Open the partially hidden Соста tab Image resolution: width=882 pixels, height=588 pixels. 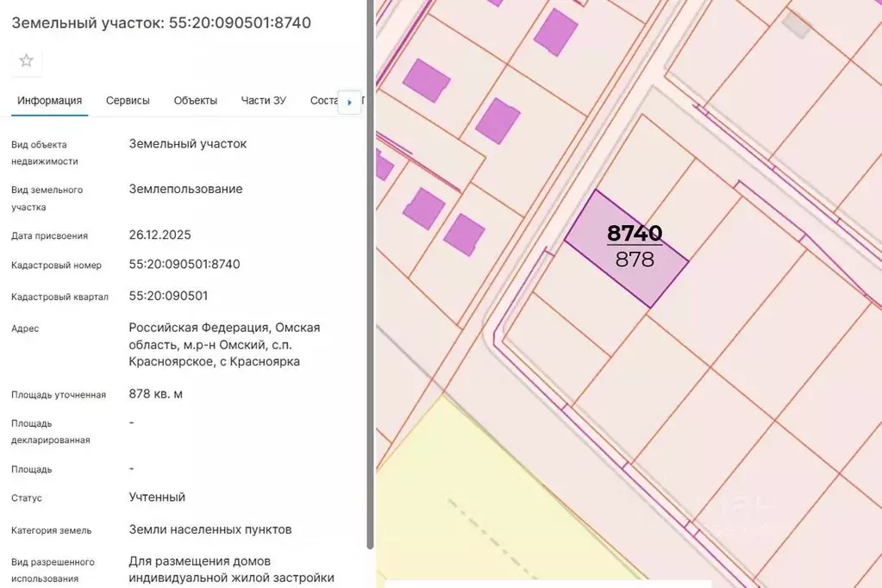(323, 100)
